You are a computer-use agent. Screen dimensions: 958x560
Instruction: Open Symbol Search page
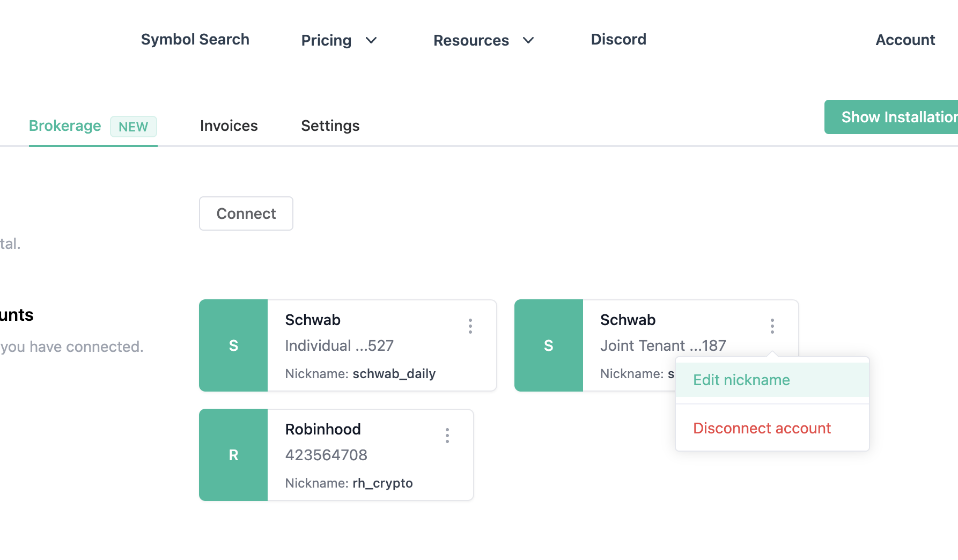(x=195, y=39)
